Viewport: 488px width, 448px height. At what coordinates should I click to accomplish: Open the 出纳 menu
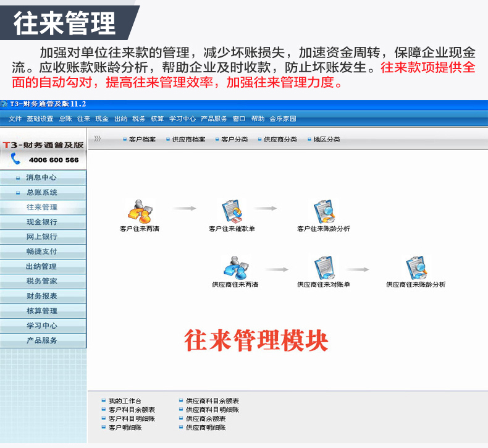click(120, 119)
